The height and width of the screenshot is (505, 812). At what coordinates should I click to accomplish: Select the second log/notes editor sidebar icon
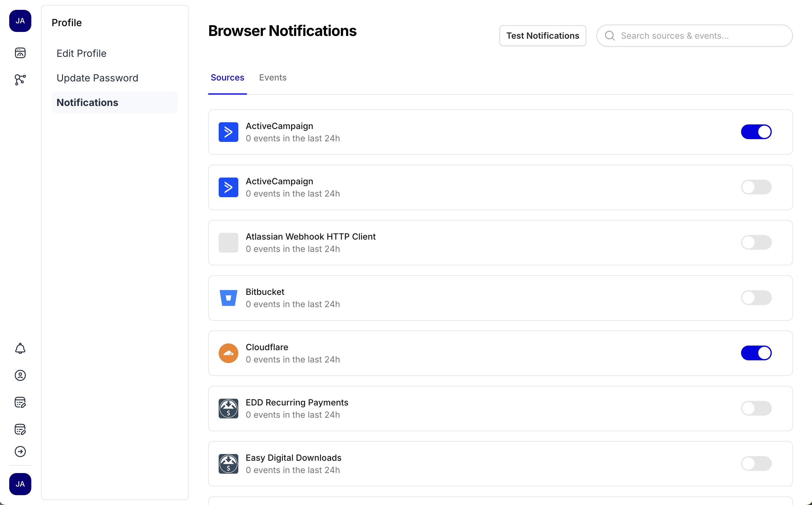pyautogui.click(x=20, y=429)
